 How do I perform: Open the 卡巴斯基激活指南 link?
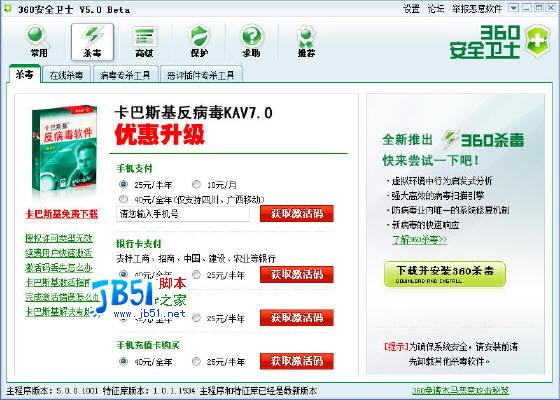[x=58, y=282]
